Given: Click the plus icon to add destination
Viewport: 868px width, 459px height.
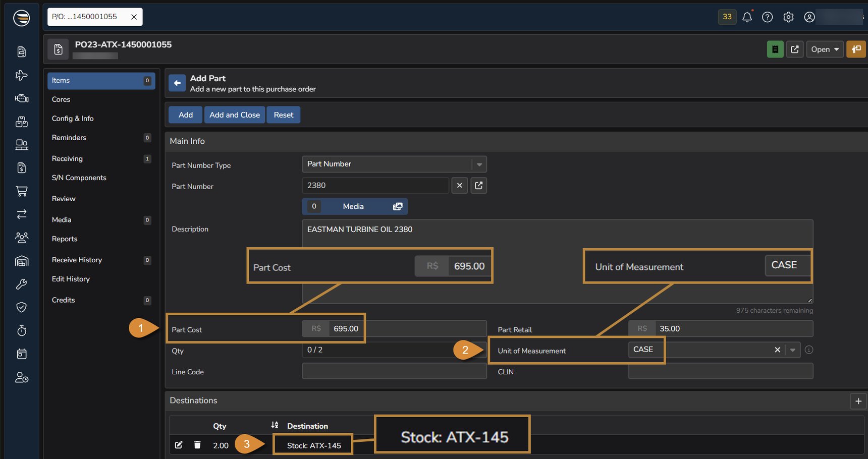Looking at the screenshot, I should coord(858,401).
